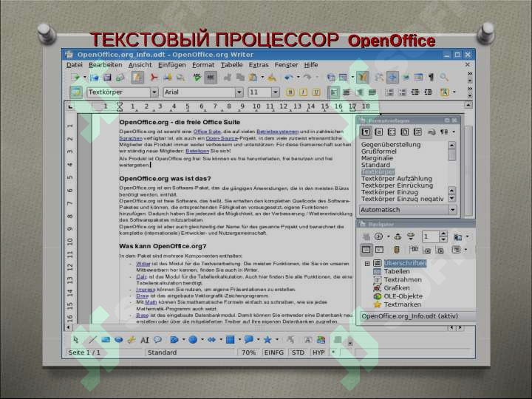Click the Stars shapes icon

click(267, 340)
